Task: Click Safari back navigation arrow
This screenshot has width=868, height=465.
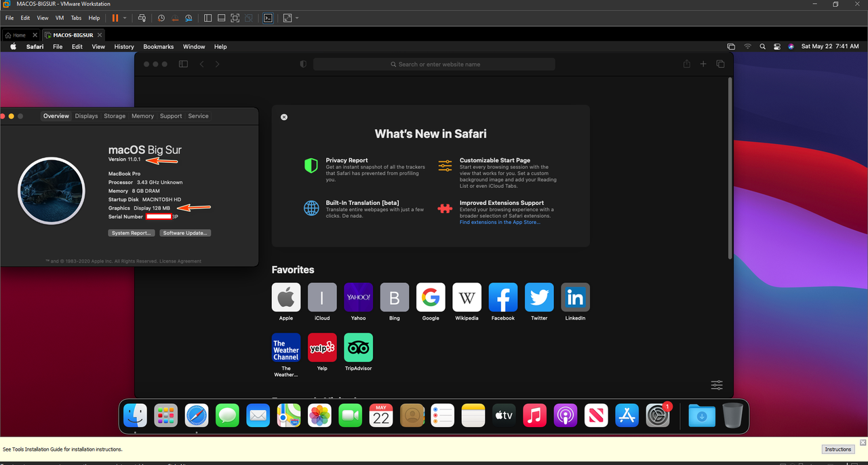Action: 201,64
